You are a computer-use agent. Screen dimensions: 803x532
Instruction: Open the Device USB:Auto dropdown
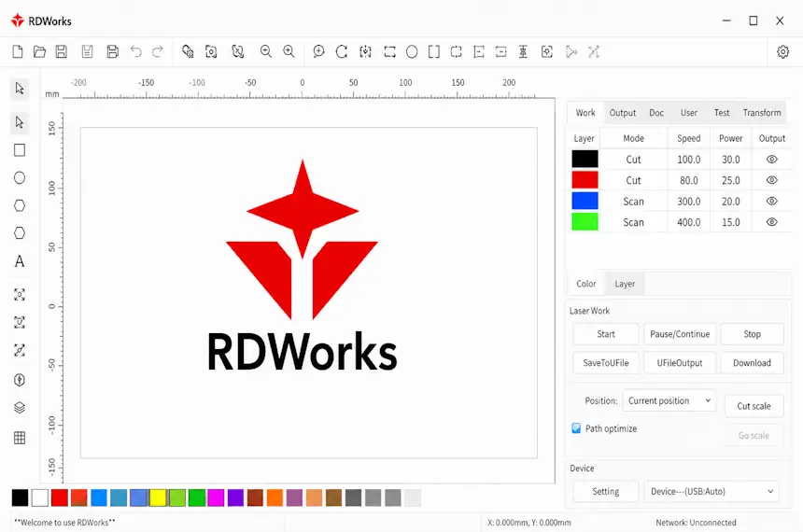click(711, 491)
